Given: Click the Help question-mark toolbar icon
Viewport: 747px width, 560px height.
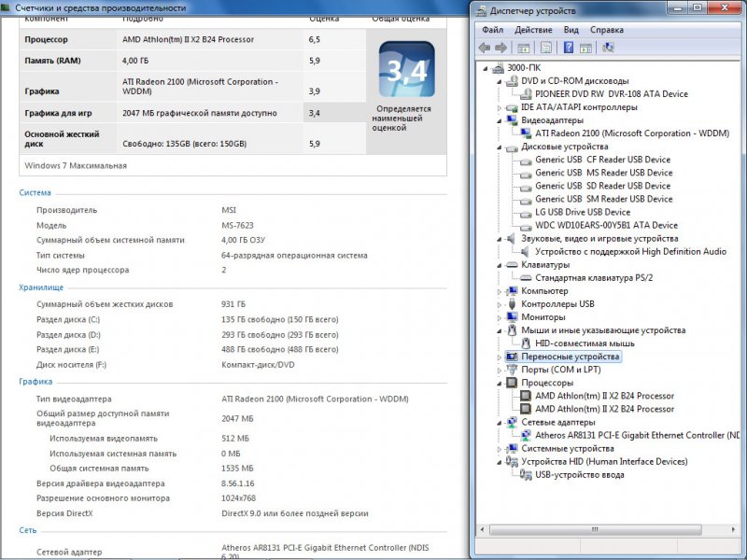Looking at the screenshot, I should (569, 47).
